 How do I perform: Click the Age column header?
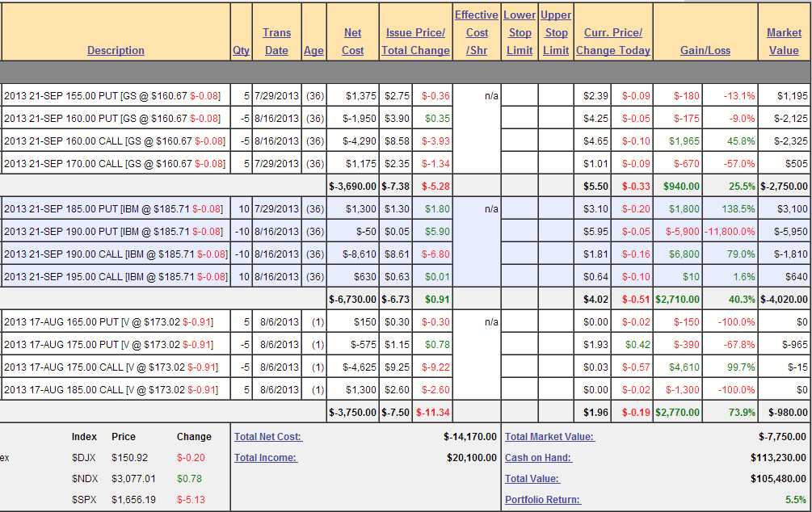(313, 50)
